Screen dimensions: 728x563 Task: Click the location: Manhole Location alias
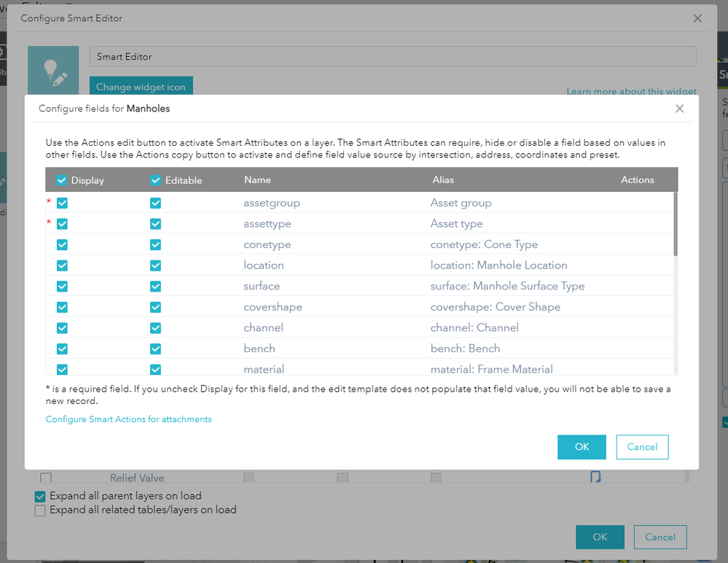coord(498,265)
